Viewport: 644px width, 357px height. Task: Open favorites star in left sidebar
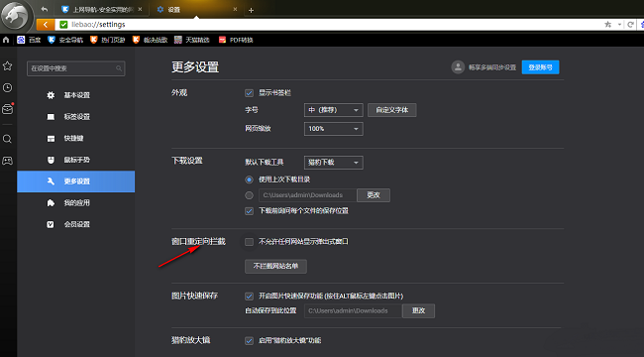coord(7,65)
